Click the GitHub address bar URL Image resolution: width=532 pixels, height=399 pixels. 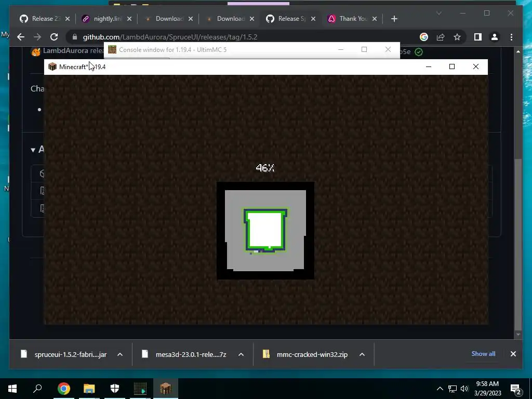click(x=170, y=37)
